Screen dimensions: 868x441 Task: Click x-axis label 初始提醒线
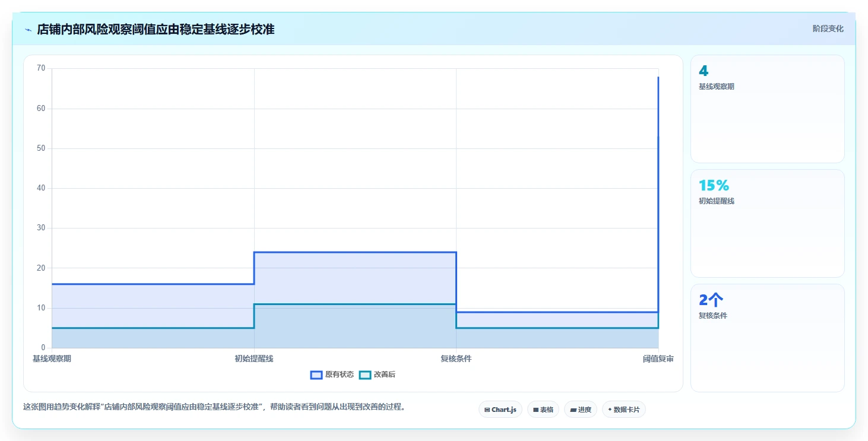(x=254, y=358)
